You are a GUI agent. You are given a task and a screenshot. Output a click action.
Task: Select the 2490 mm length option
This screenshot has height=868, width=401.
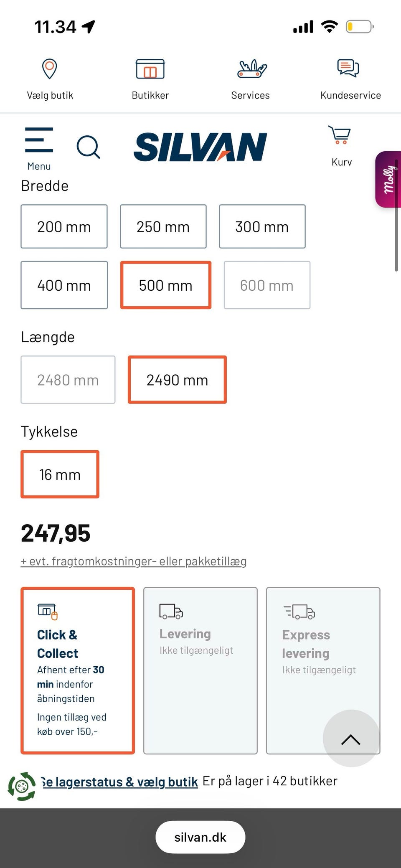pos(177,380)
